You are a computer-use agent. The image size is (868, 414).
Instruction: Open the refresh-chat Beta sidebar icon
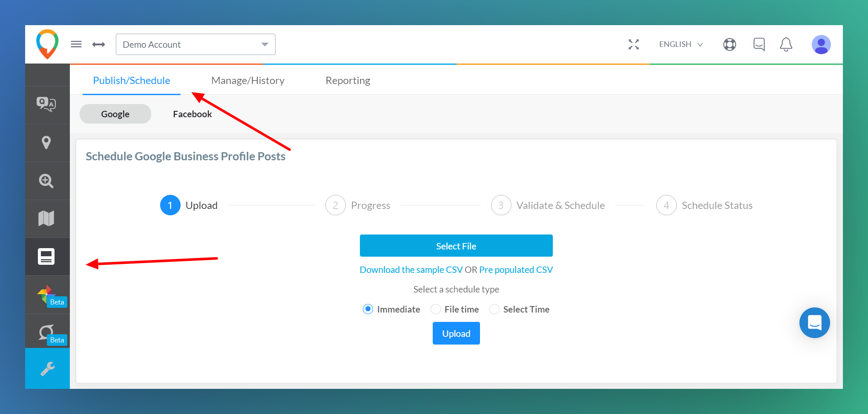coord(47,333)
